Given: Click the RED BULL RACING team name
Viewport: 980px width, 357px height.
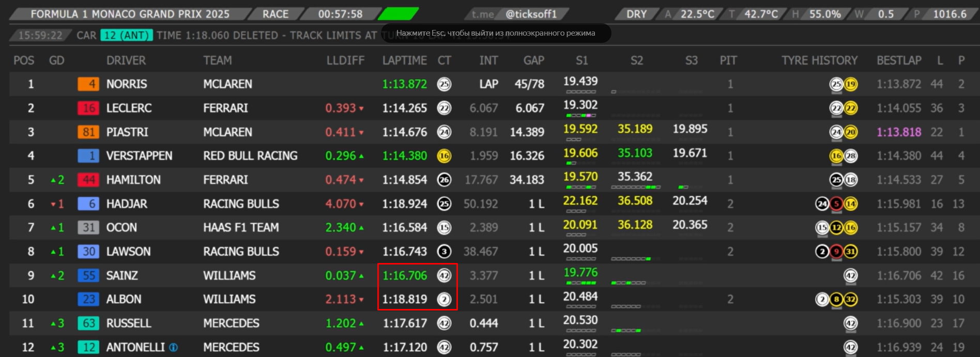Looking at the screenshot, I should point(250,156).
